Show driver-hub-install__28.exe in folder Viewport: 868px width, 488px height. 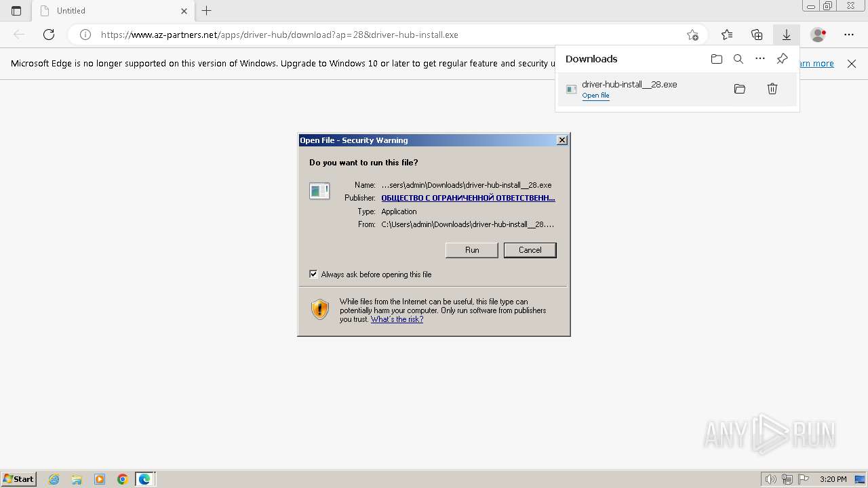(740, 89)
